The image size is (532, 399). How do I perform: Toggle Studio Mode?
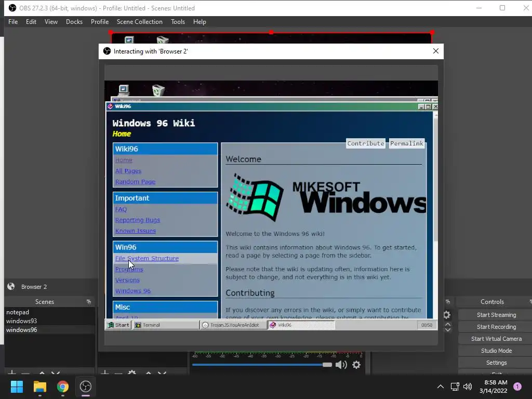tap(496, 351)
